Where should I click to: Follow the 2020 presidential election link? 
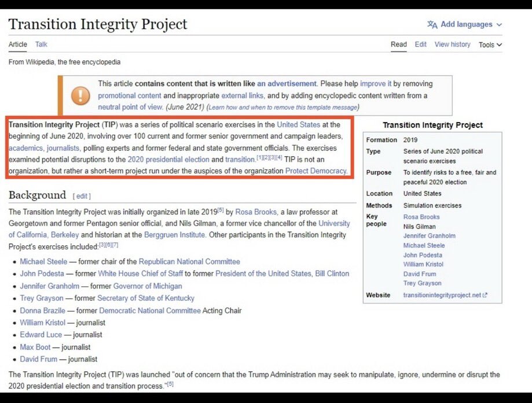tap(168, 160)
